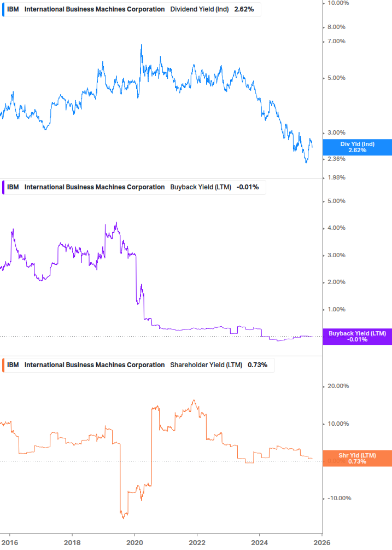The height and width of the screenshot is (550, 392).
Task: Click the IBM ticker in shareholder yield legend
Action: click(13, 365)
